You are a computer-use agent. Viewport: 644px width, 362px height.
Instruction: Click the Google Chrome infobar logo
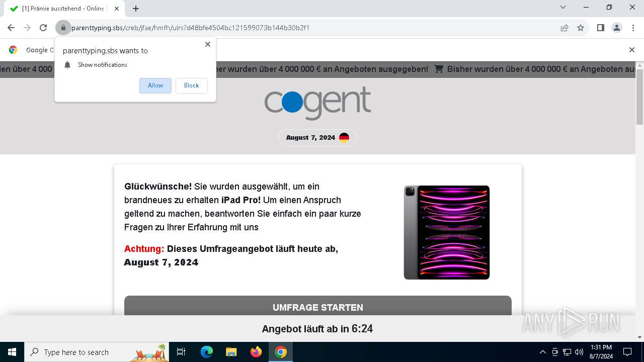13,50
